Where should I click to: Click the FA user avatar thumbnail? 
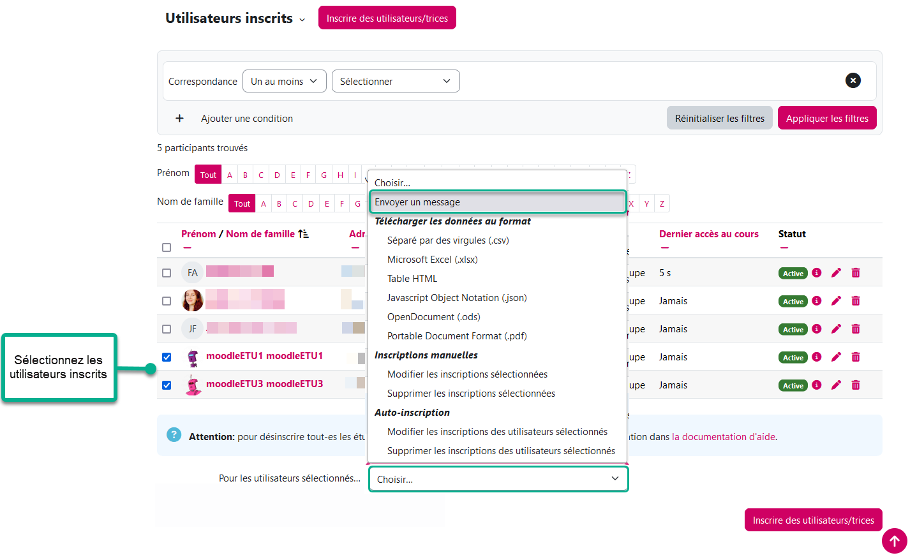point(193,273)
